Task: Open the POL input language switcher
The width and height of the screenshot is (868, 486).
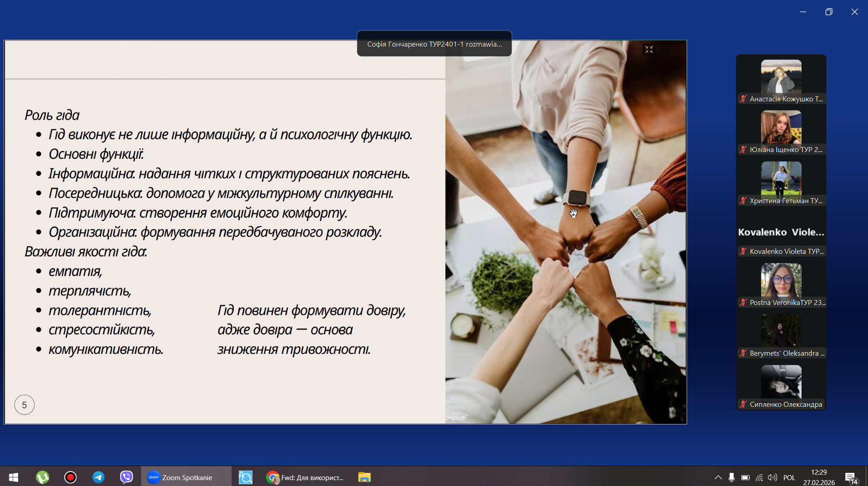Action: tap(789, 477)
